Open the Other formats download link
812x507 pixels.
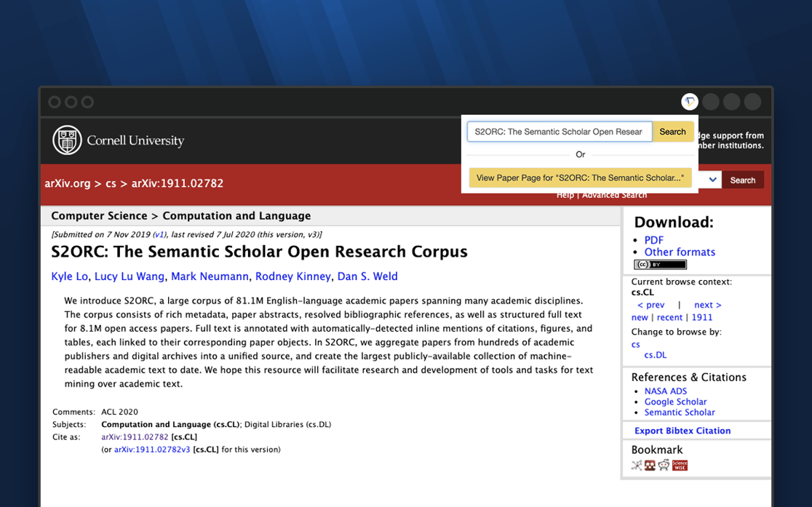tap(680, 252)
